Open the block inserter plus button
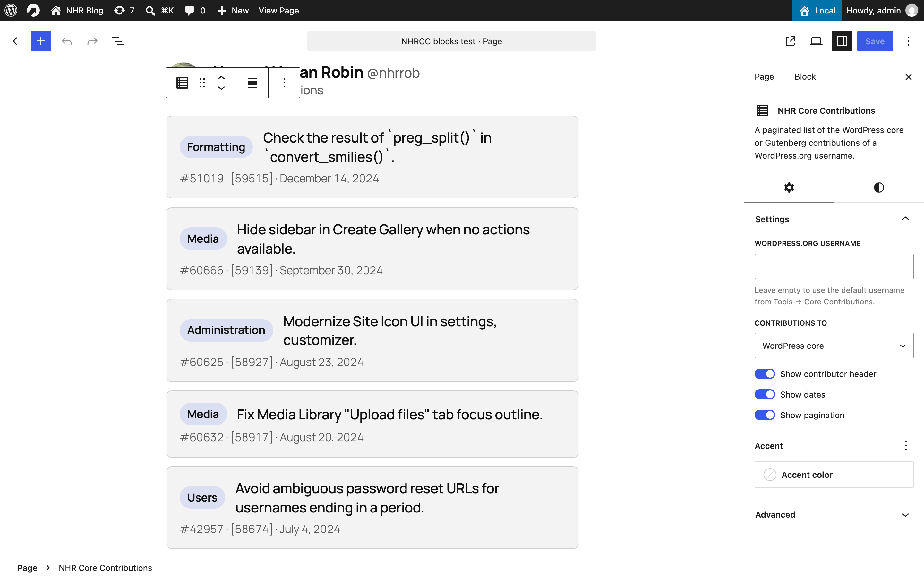The height and width of the screenshot is (578, 924). [41, 41]
